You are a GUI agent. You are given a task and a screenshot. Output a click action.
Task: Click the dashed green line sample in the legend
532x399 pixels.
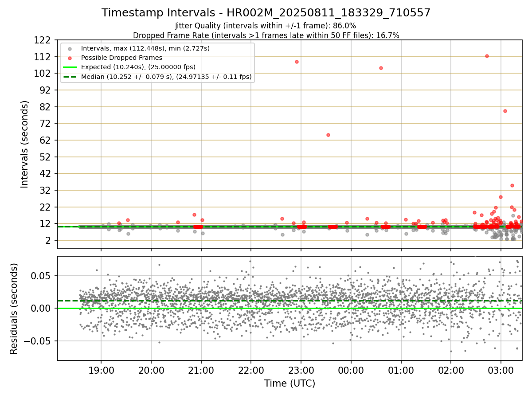tap(70, 77)
